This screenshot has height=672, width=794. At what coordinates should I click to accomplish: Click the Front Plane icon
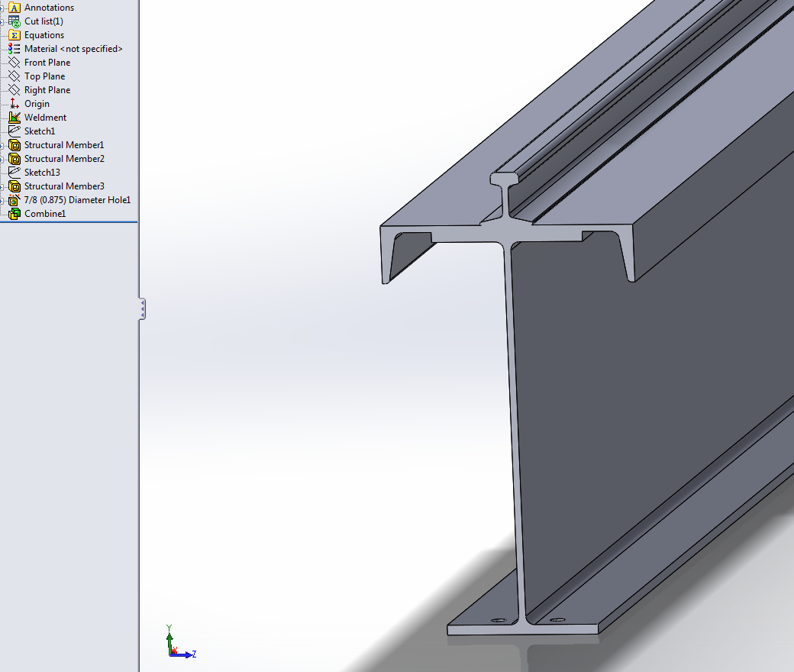click(15, 63)
